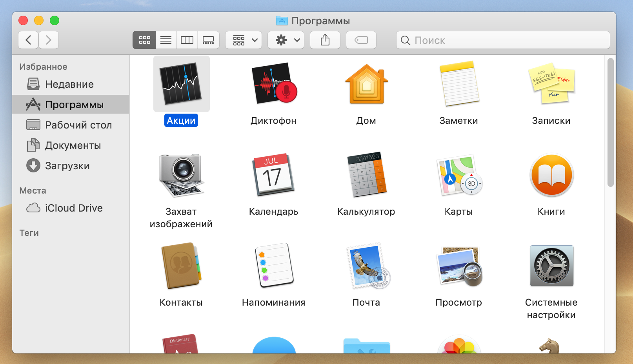Image resolution: width=633 pixels, height=364 pixels.
Task: Open Программы in the sidebar
Action: tap(71, 104)
